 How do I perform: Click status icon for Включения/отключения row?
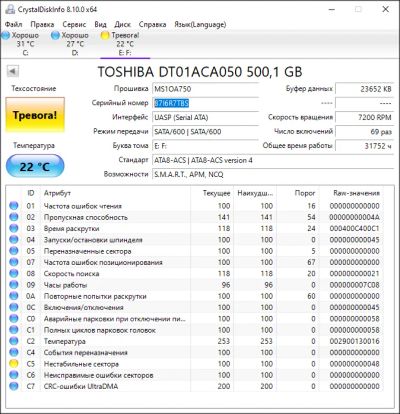14,307
